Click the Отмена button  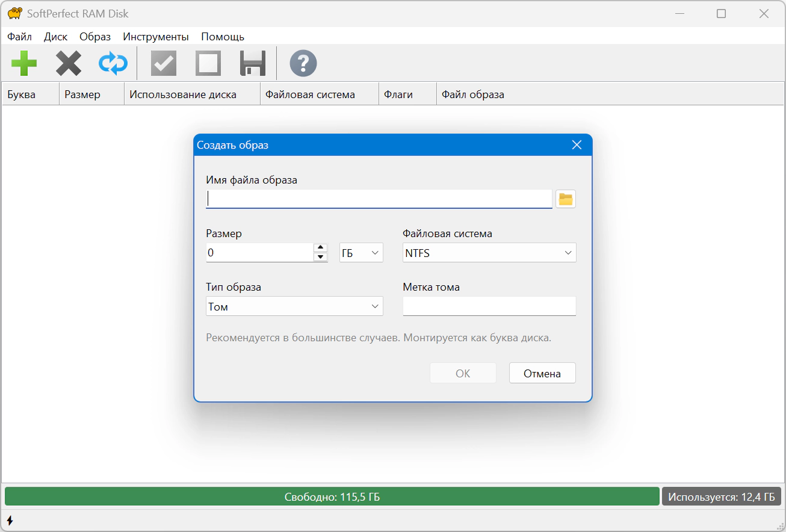tap(542, 373)
